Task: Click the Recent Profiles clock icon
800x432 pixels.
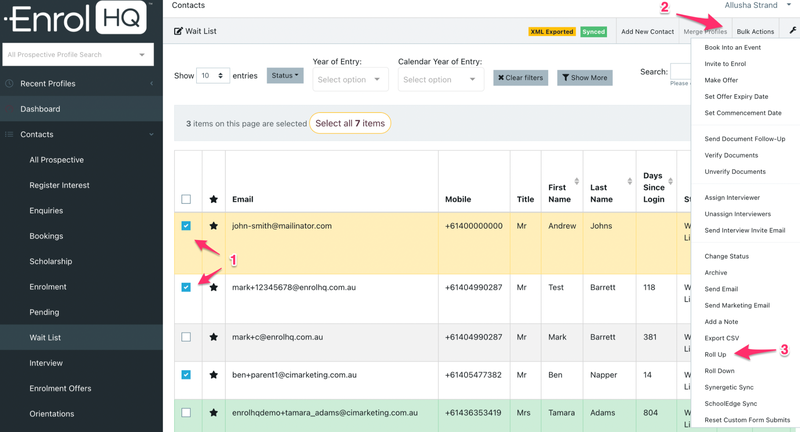Action: 10,83
